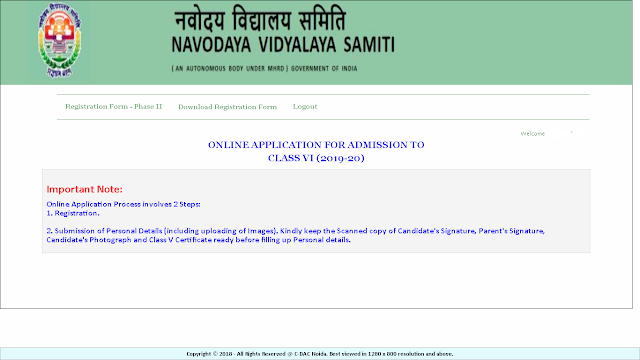
Task: Click the Welcome user label
Action: (533, 133)
